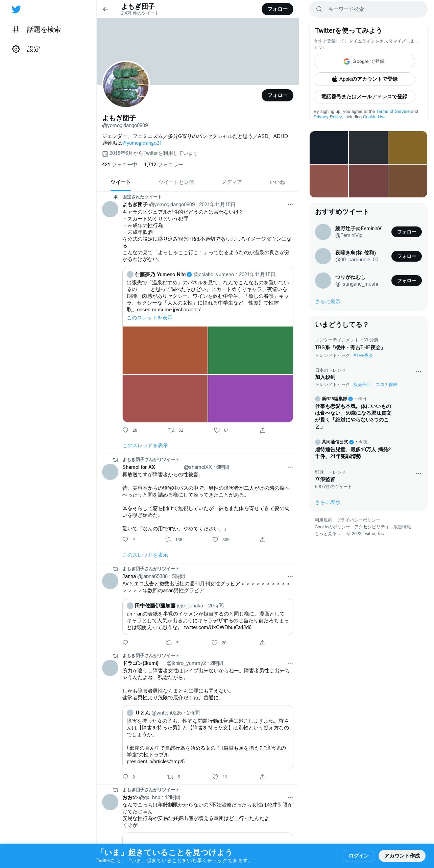Open more options on Janna tweet
This screenshot has width=434, height=868.
point(290,576)
